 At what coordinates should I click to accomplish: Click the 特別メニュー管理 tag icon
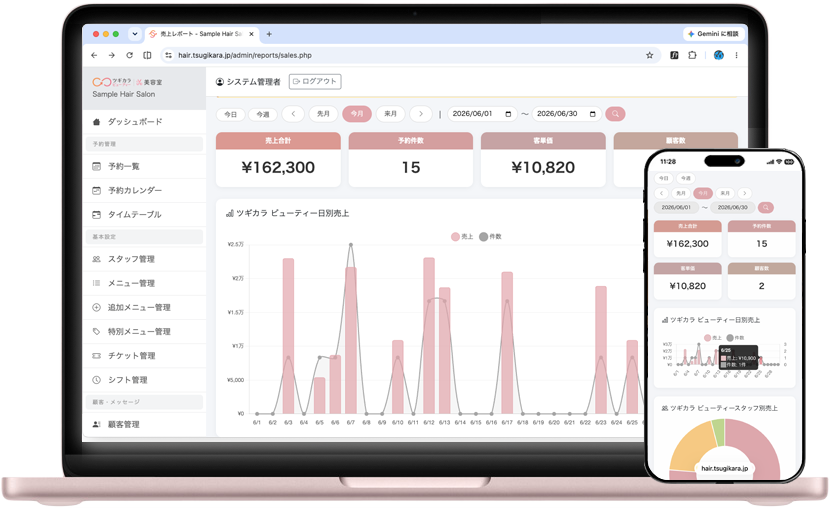point(96,331)
